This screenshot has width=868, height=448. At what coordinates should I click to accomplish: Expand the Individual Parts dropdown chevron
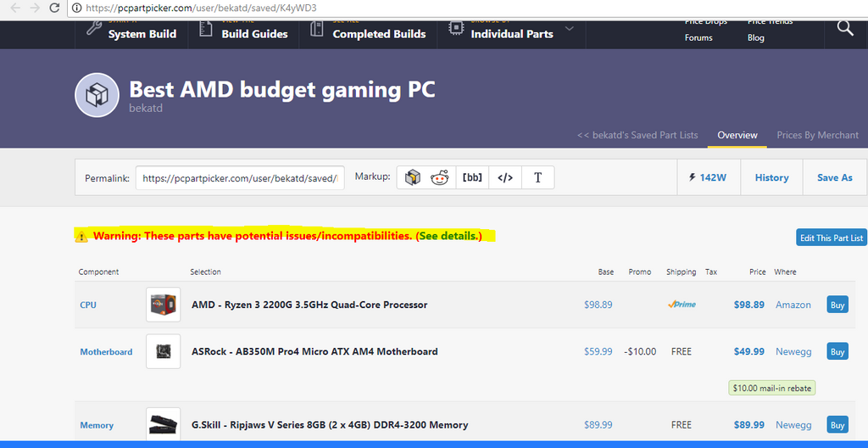569,28
